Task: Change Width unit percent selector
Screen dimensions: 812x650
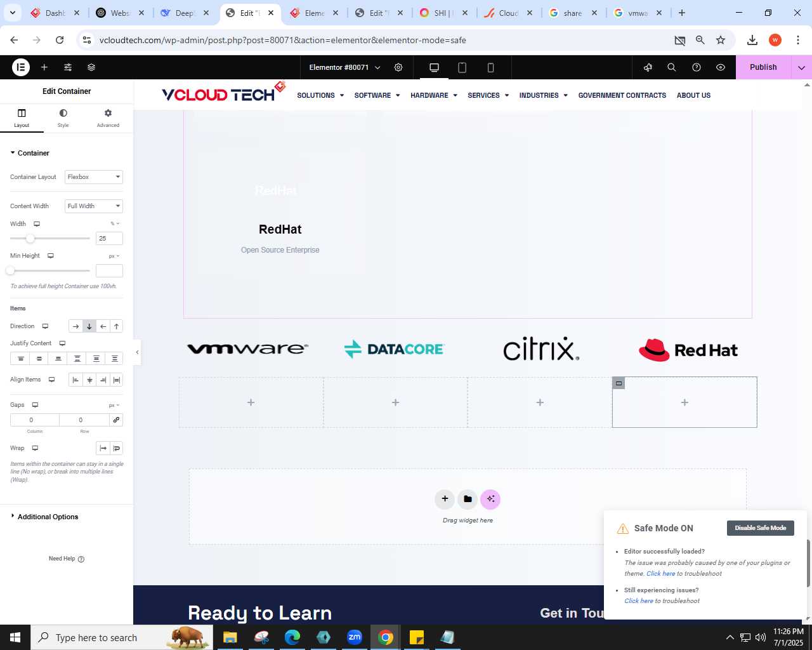Action: tap(115, 223)
